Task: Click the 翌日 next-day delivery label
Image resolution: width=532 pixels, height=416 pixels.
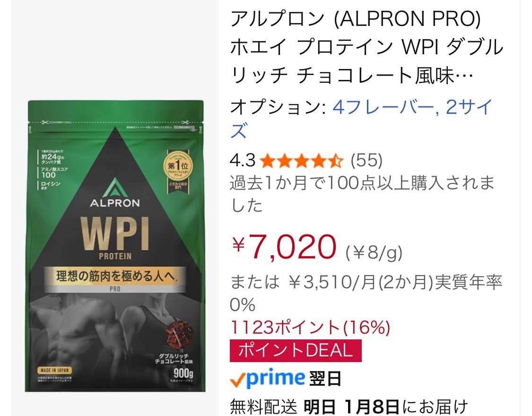Action: pyautogui.click(x=325, y=378)
